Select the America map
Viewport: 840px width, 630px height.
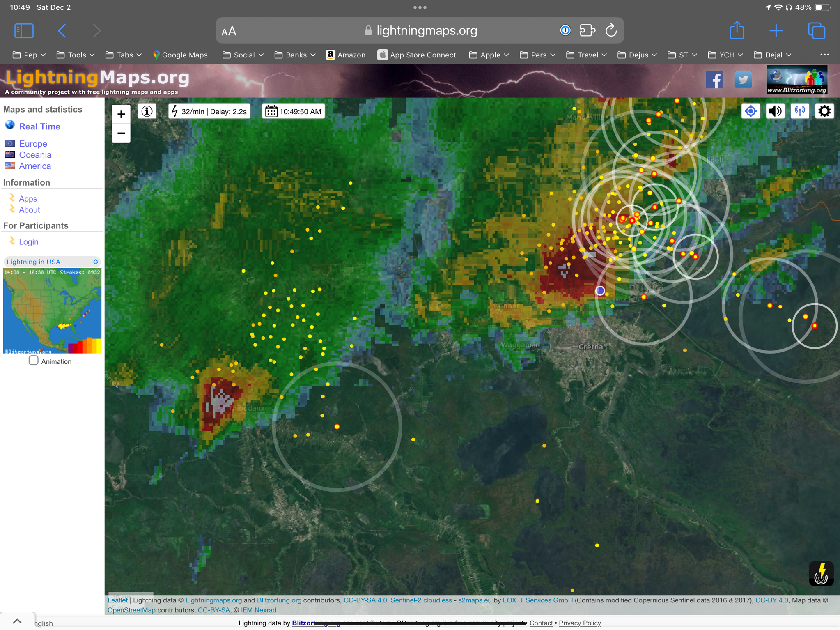35,166
